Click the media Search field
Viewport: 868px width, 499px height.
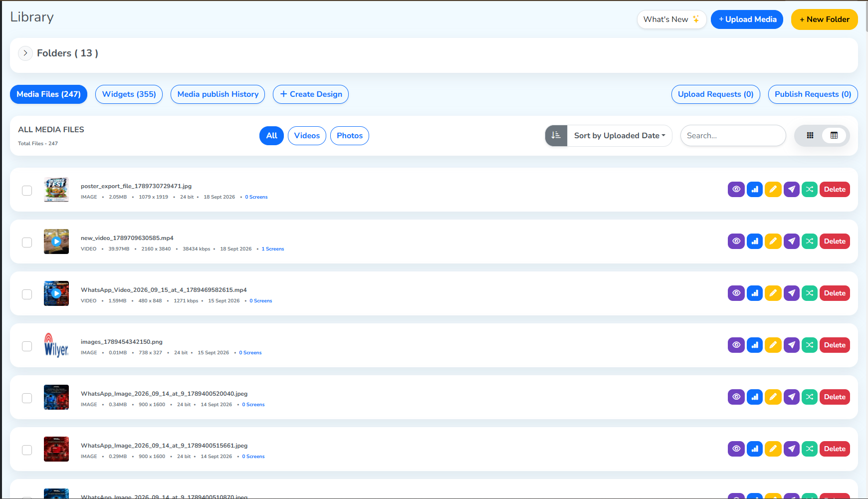click(733, 136)
